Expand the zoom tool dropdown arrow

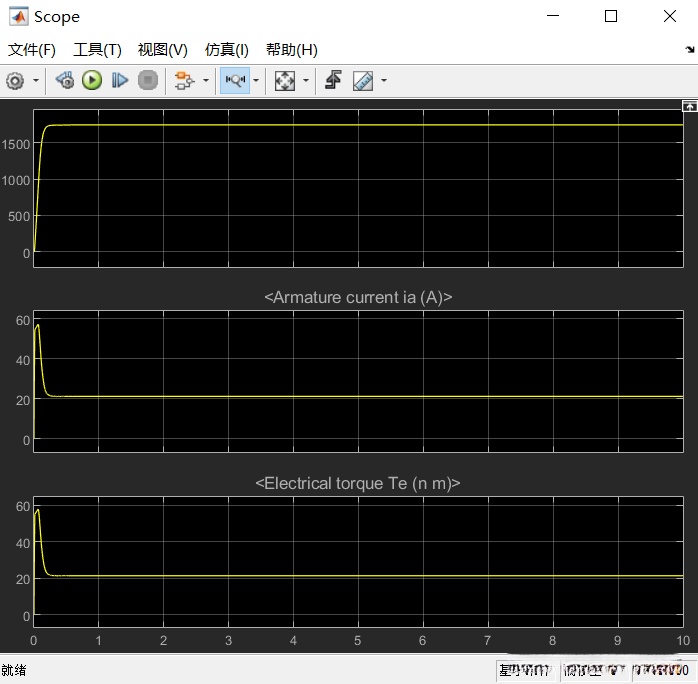click(256, 81)
